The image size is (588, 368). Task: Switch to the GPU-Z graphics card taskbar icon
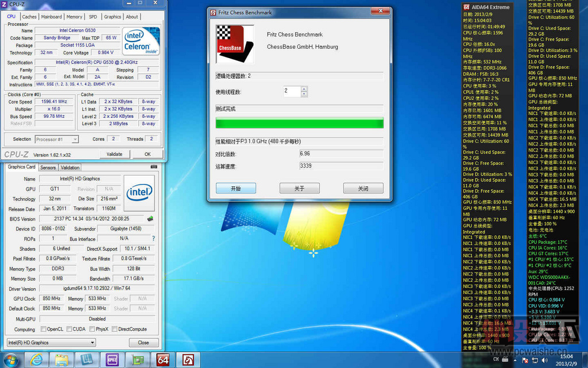click(138, 360)
